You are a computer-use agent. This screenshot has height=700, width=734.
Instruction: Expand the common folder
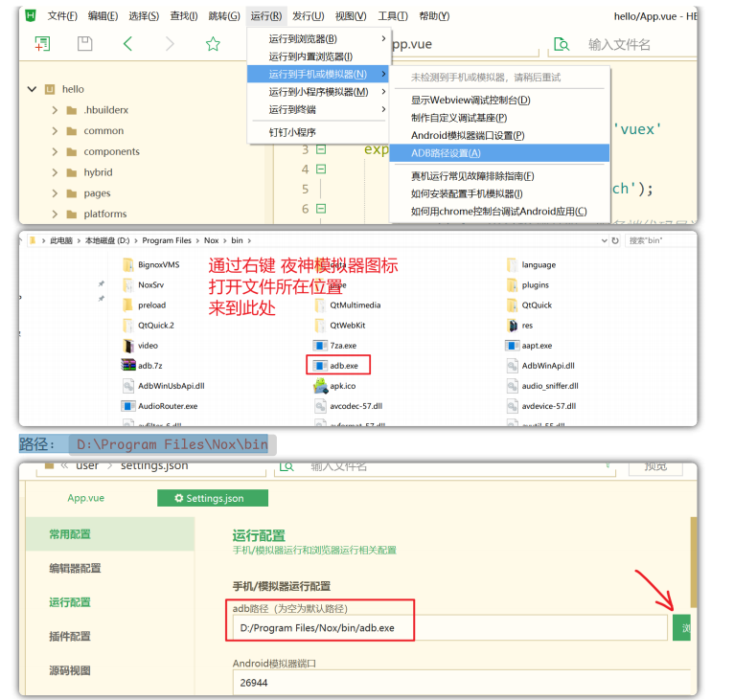coord(55,130)
